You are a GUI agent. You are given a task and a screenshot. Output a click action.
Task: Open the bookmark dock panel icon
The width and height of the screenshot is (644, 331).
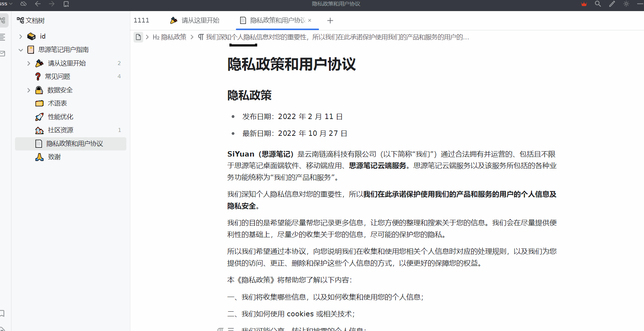point(2,313)
